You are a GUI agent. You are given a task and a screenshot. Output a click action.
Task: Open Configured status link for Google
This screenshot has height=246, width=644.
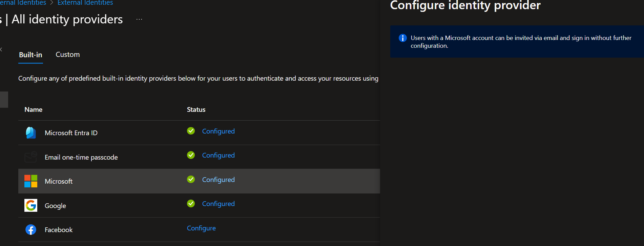(x=219, y=204)
